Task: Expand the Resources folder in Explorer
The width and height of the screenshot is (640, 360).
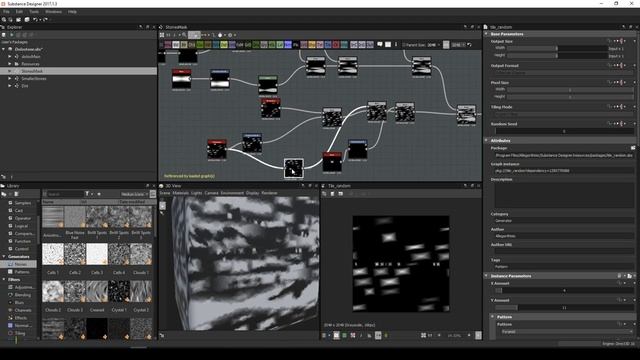Action: (x=9, y=64)
